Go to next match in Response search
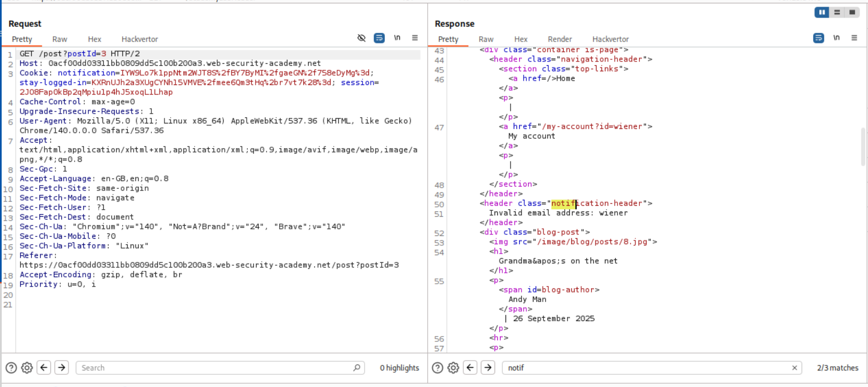The height and width of the screenshot is (387, 868). pyautogui.click(x=488, y=368)
